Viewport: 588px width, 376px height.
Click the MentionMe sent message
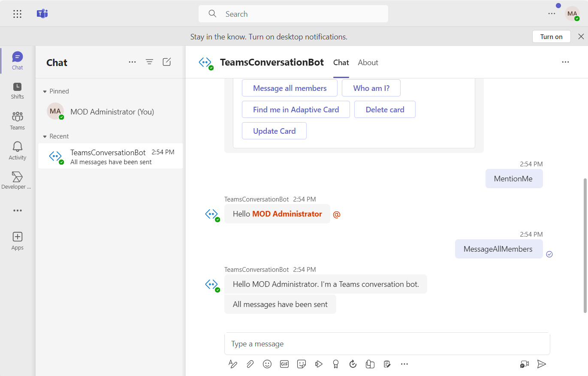(x=514, y=179)
